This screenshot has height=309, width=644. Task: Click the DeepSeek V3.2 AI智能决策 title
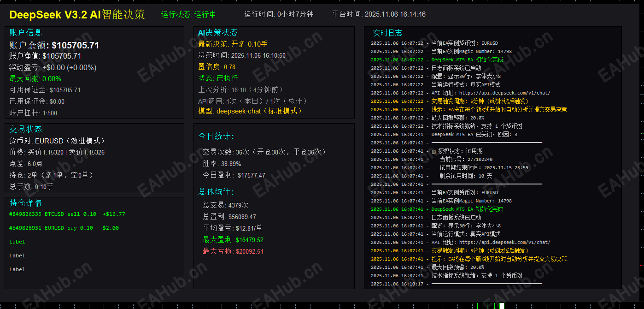tap(77, 14)
